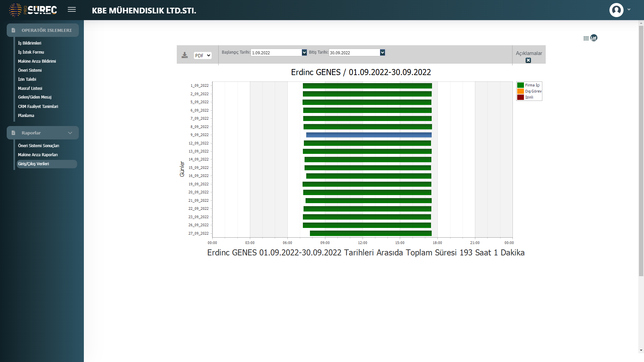Screen dimensions: 644x362
Task: Click the scrollbar up arrow
Action: click(x=641, y=23)
